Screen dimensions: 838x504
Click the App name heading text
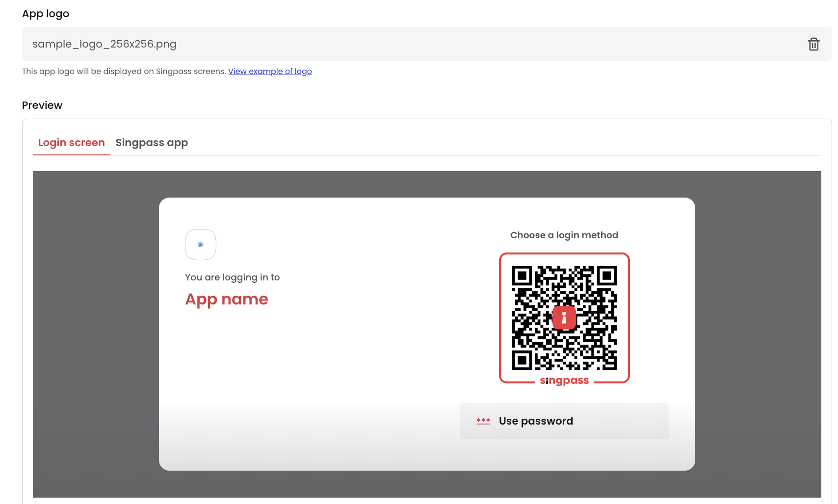(227, 299)
